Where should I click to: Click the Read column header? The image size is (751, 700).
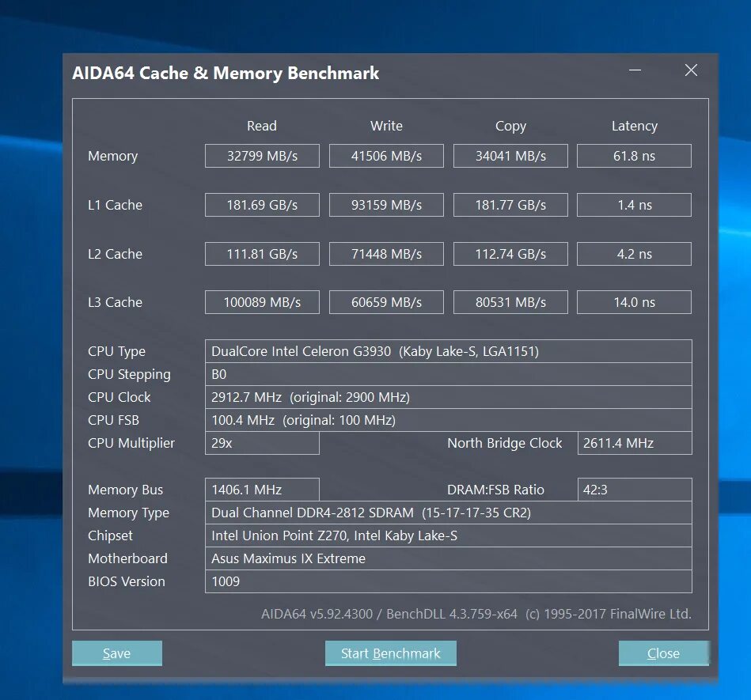coord(261,126)
